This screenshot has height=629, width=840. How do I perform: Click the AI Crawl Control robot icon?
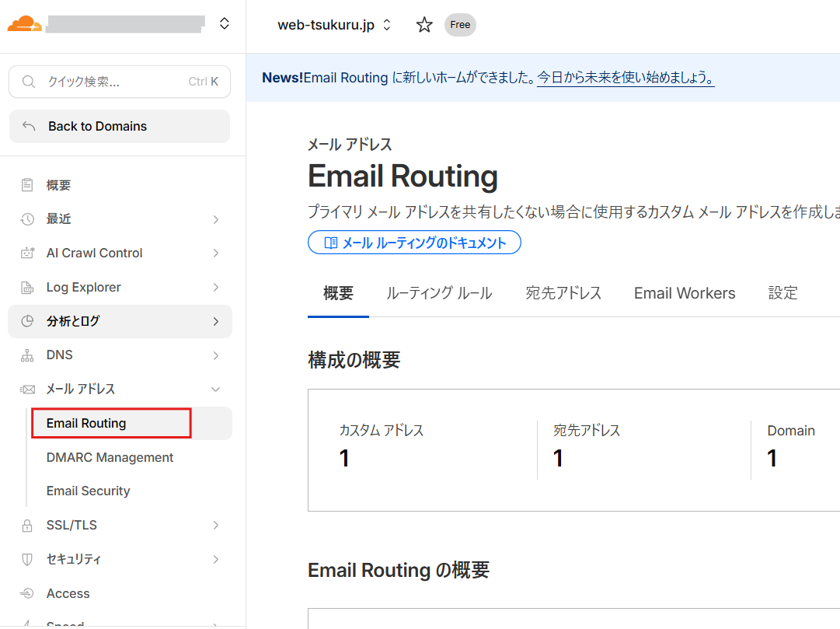(x=27, y=253)
